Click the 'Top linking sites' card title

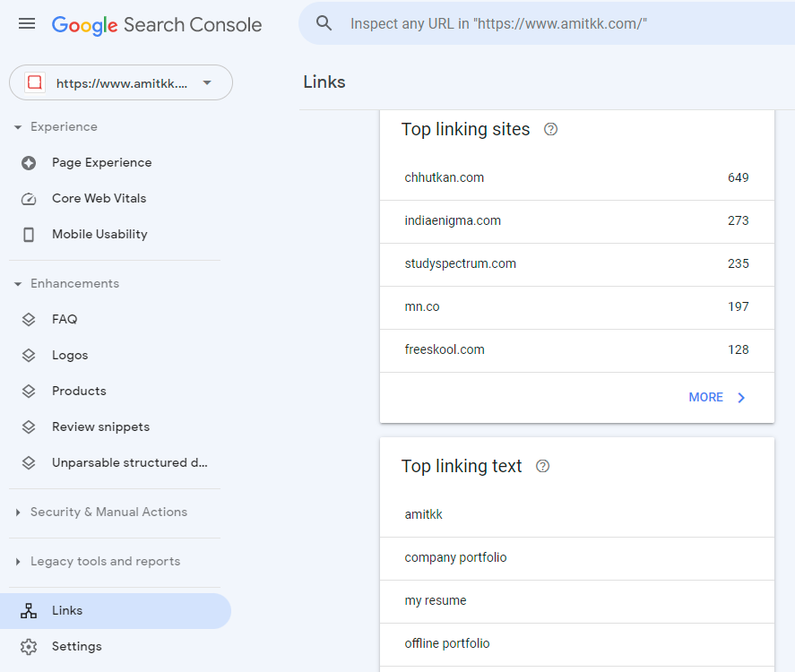coord(465,130)
